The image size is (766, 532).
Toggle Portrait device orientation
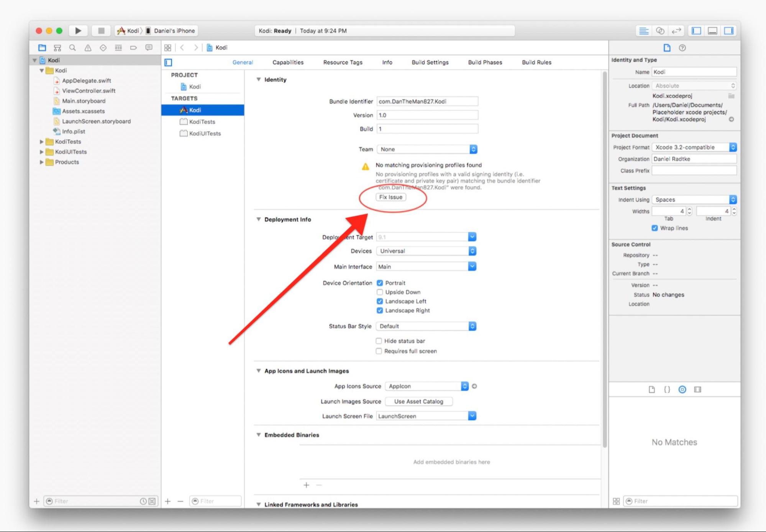380,283
